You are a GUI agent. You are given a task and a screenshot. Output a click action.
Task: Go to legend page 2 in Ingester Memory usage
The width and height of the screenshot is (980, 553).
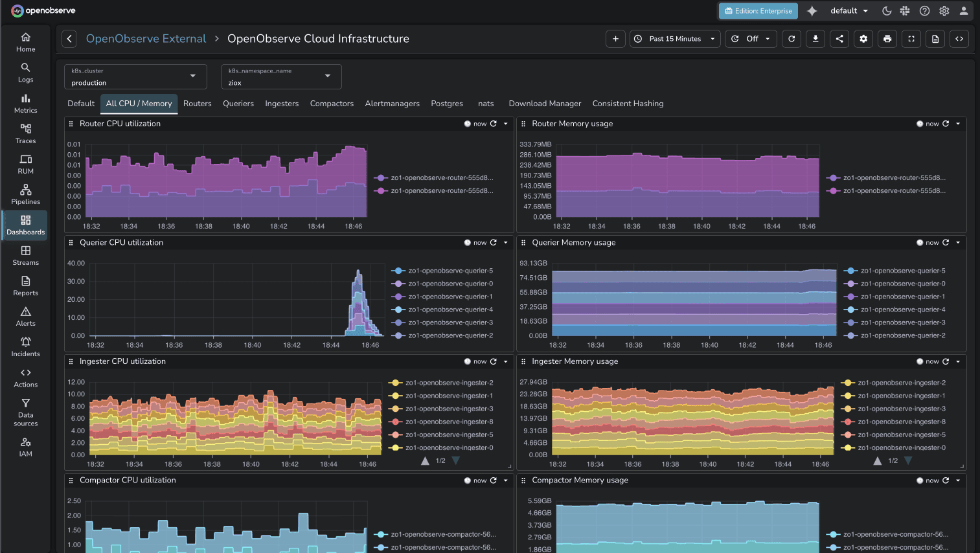click(x=907, y=460)
